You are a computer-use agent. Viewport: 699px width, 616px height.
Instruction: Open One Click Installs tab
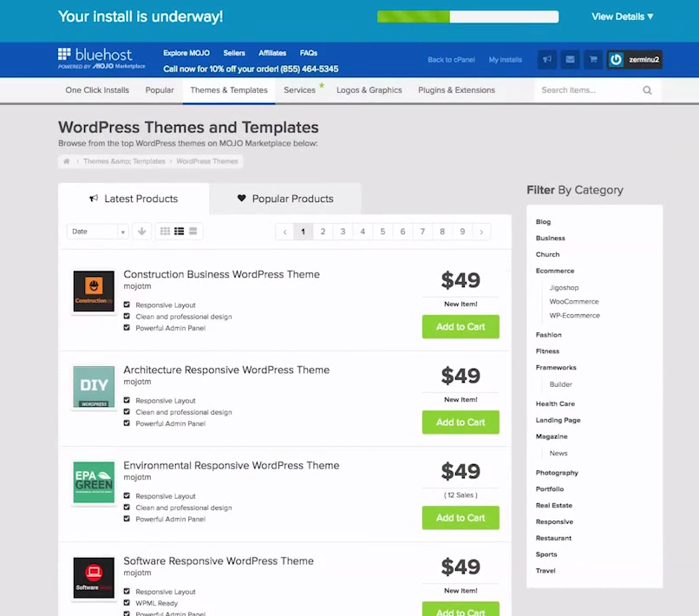pos(97,90)
